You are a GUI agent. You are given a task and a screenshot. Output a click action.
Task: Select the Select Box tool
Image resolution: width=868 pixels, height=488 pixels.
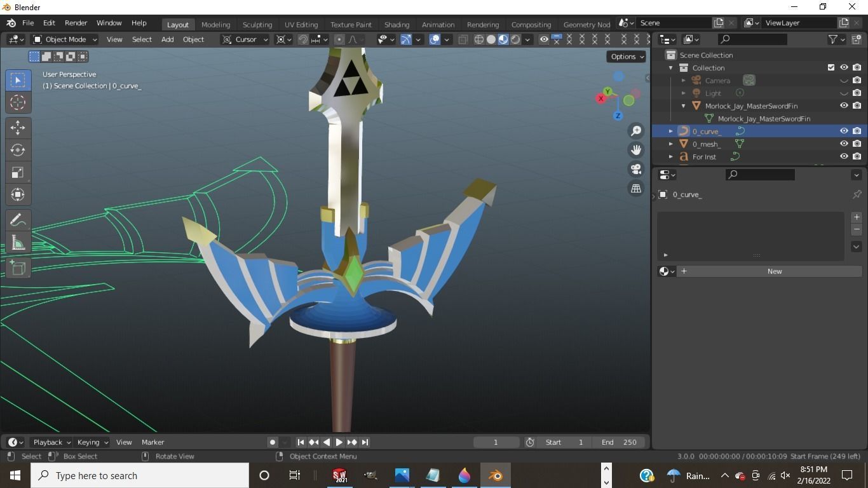(x=18, y=80)
